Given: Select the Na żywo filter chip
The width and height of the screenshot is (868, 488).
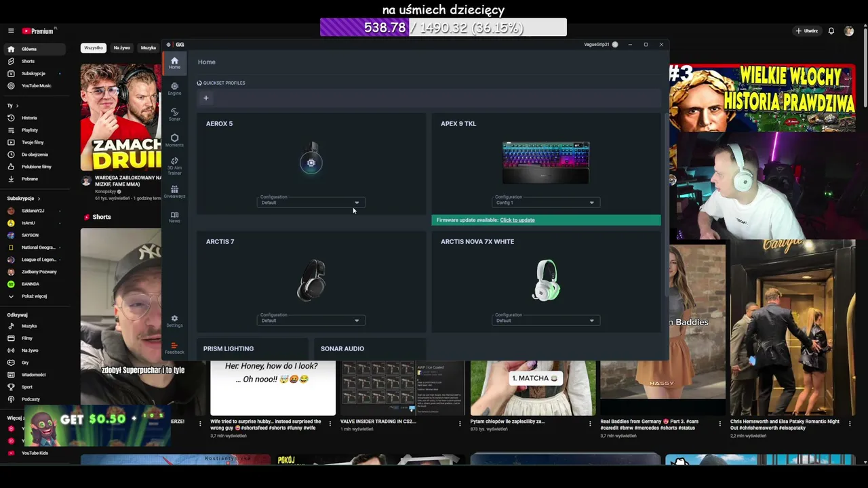Looking at the screenshot, I should (x=122, y=48).
